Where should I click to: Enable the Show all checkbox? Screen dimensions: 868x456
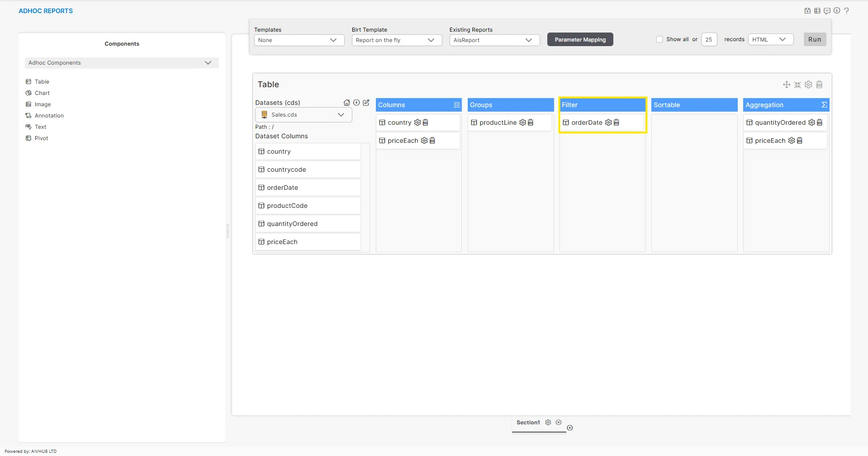pos(659,39)
